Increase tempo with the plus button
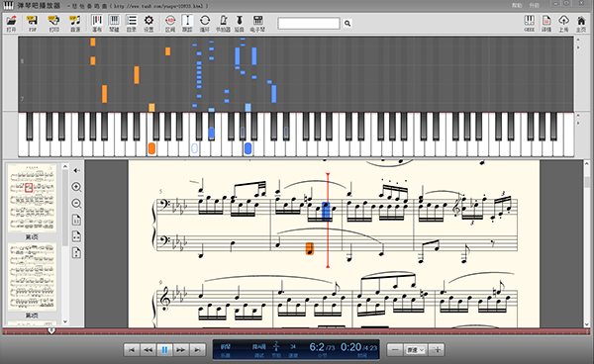Screen dimensions: 594x364 tap(437, 350)
